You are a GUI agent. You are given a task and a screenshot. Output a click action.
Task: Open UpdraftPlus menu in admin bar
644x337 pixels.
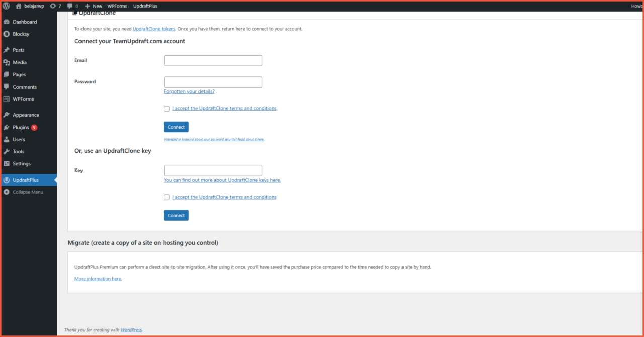[145, 6]
